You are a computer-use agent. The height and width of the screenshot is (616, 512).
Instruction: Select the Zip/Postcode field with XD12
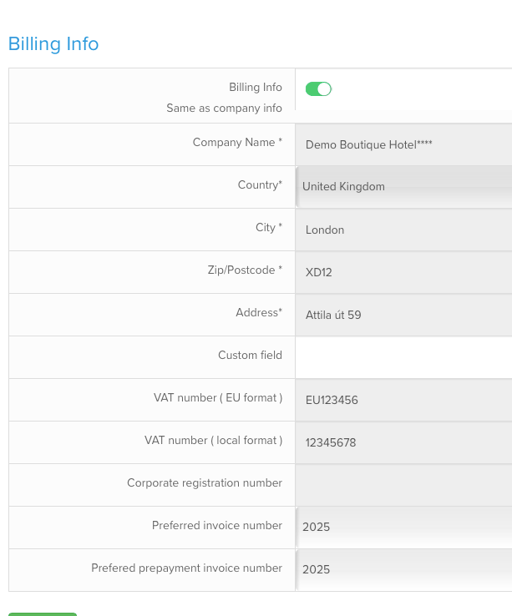pos(404,272)
